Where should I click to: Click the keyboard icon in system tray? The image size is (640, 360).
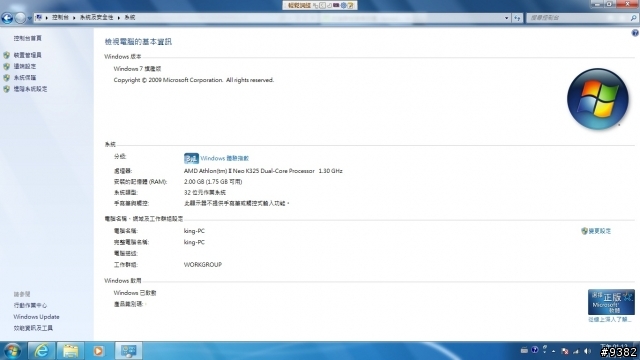point(524,351)
